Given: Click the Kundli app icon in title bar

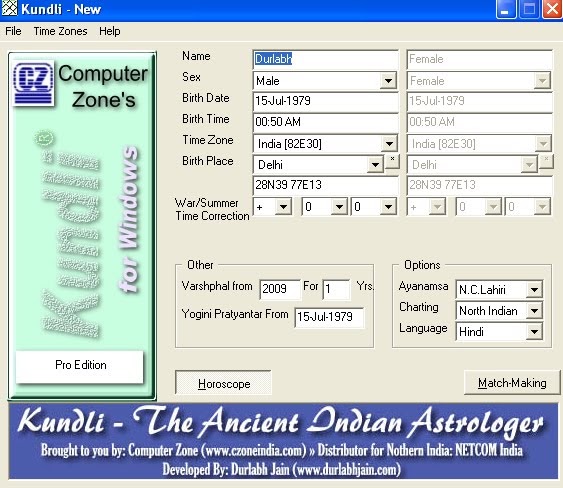Looking at the screenshot, I should 9,8.
